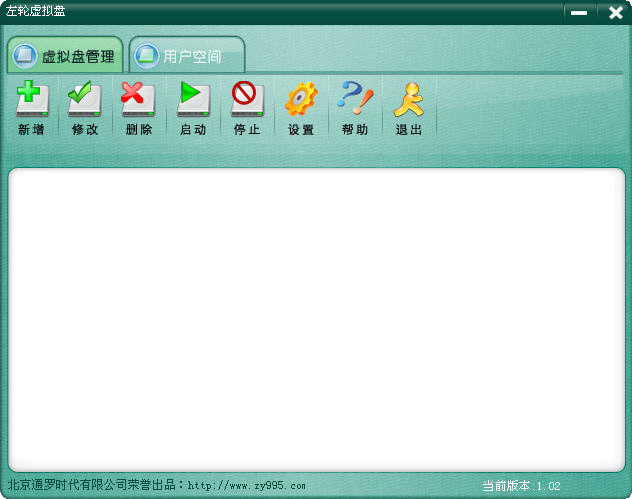The height and width of the screenshot is (499, 632).
Task: Close the 左轮虚拟盘 window
Action: pos(615,12)
